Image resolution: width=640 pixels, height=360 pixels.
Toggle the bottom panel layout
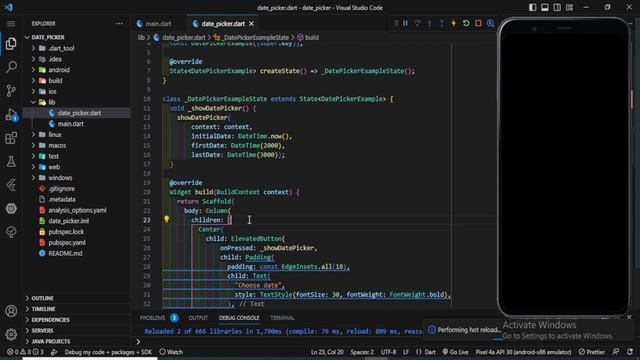pos(545,7)
